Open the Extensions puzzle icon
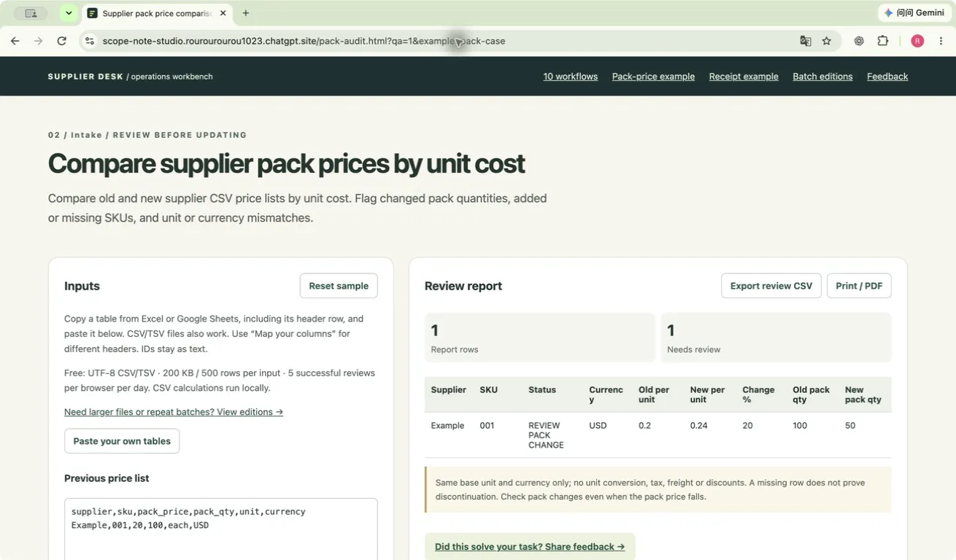Image resolution: width=956 pixels, height=560 pixels. point(883,42)
